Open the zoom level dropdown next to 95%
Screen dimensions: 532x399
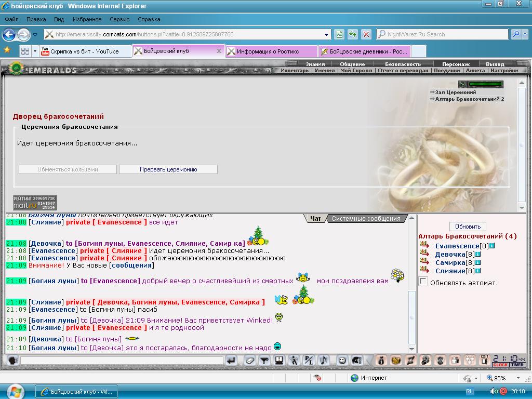(x=518, y=378)
